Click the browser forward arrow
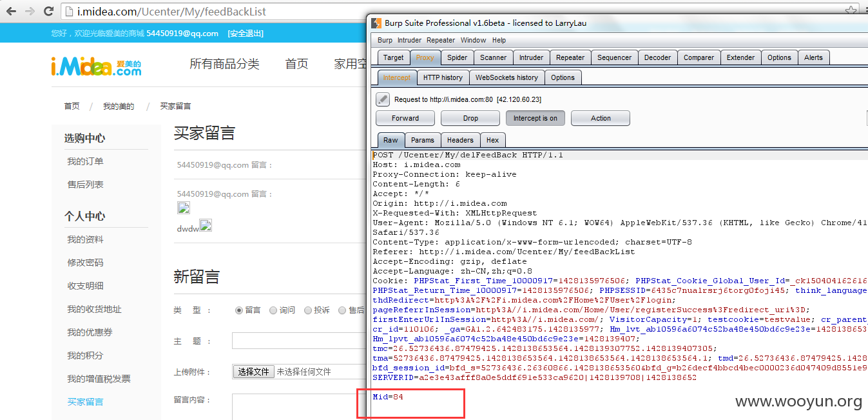 tap(30, 12)
